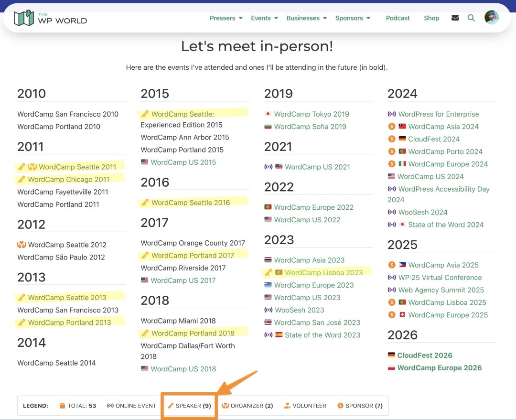The image size is (516, 420).
Task: Click the Organizer hands icon in legend
Action: (225, 405)
